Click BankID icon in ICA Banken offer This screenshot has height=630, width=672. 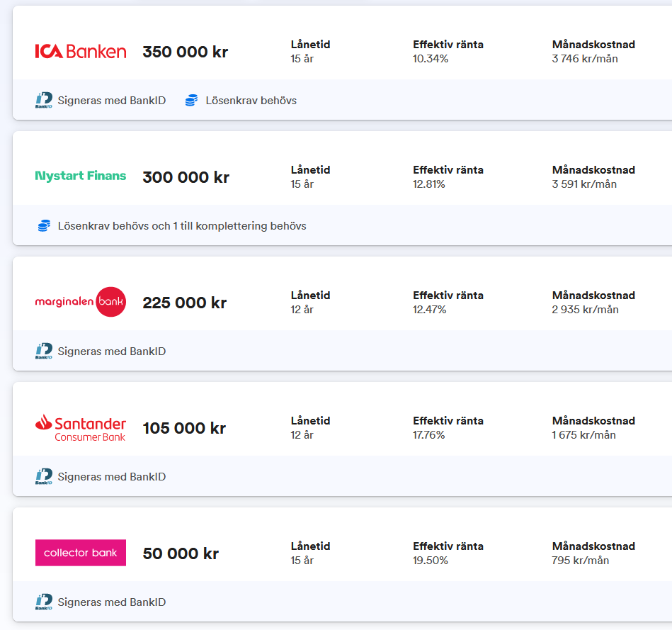[x=44, y=101]
